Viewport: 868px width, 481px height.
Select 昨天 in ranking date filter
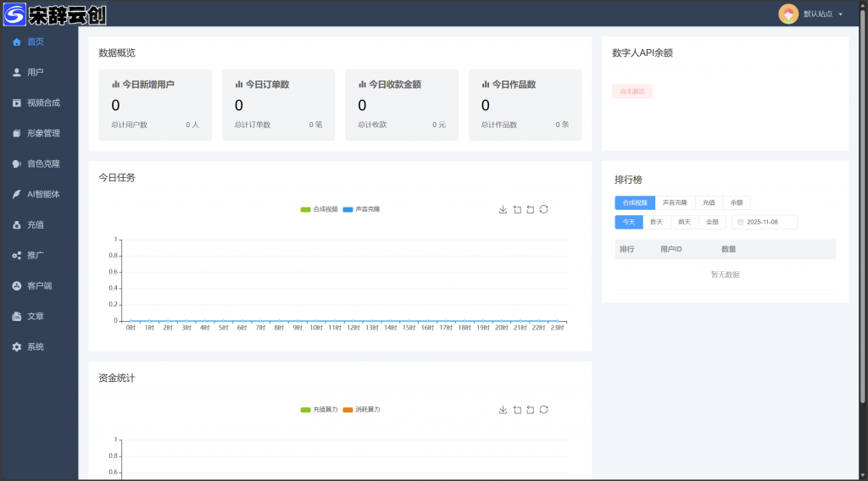(656, 222)
